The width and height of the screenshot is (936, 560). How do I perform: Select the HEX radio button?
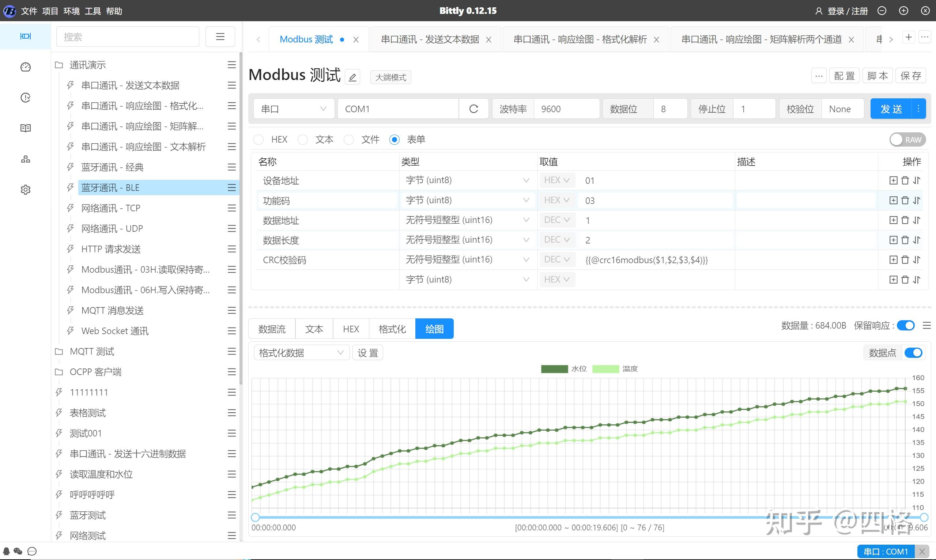tap(259, 139)
